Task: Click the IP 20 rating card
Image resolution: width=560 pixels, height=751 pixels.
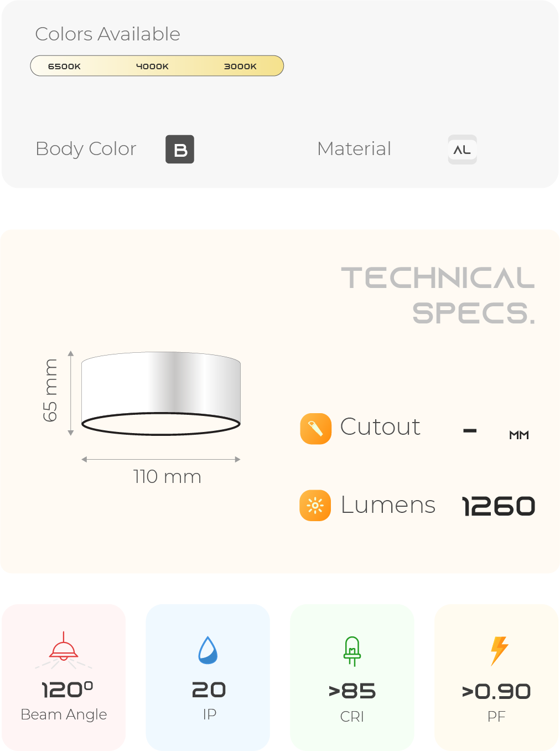Action: [x=208, y=677]
